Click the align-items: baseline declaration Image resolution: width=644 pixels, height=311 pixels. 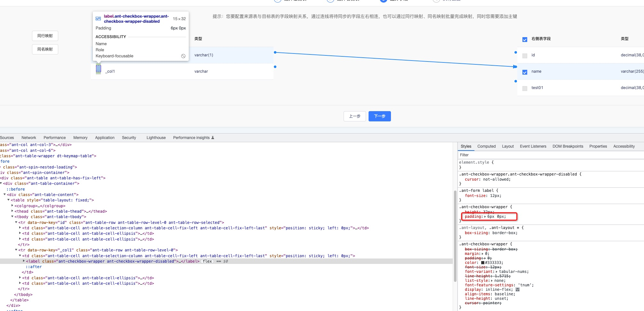click(x=490, y=294)
